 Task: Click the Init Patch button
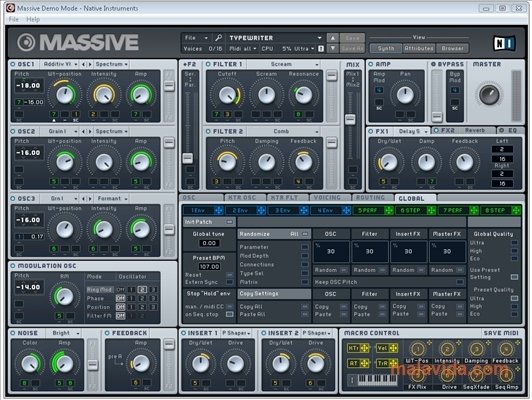click(209, 222)
